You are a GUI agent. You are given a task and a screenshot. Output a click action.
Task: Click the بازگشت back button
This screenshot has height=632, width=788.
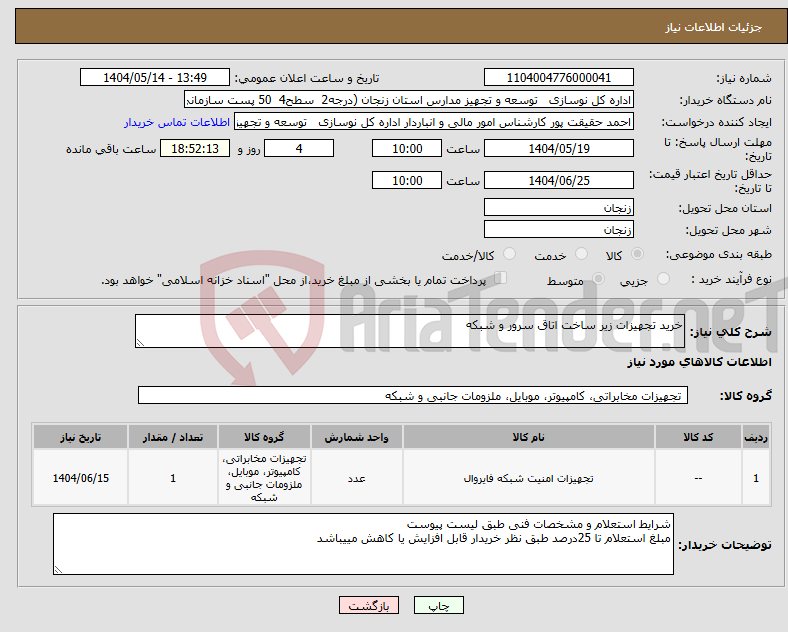369,605
